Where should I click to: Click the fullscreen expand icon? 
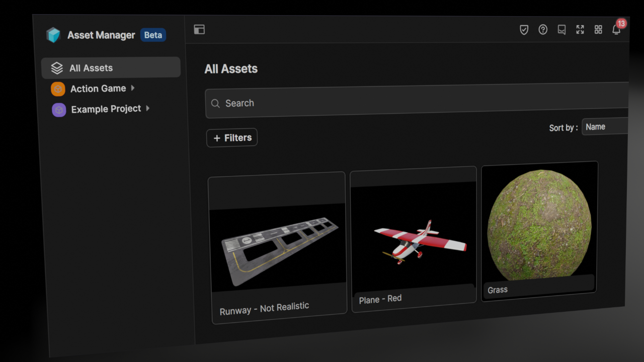580,30
